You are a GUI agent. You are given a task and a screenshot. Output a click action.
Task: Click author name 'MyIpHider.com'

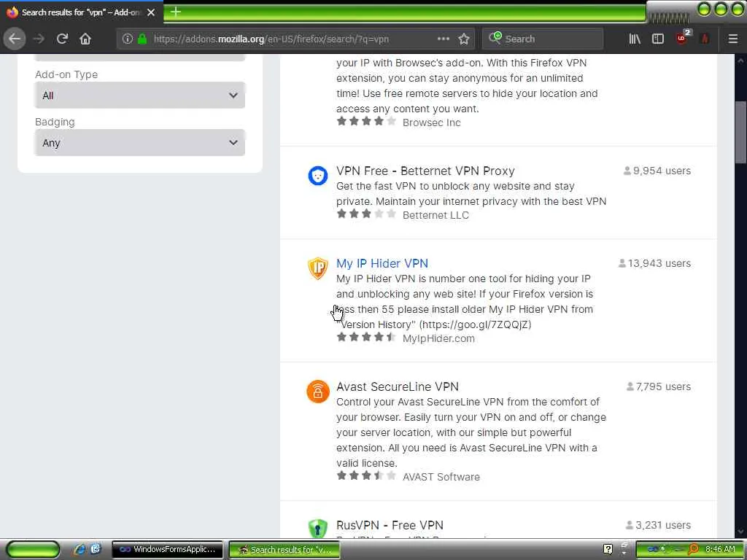pos(438,338)
